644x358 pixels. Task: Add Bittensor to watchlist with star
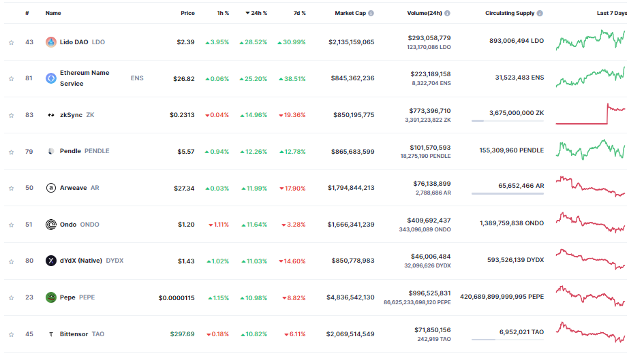click(12, 335)
